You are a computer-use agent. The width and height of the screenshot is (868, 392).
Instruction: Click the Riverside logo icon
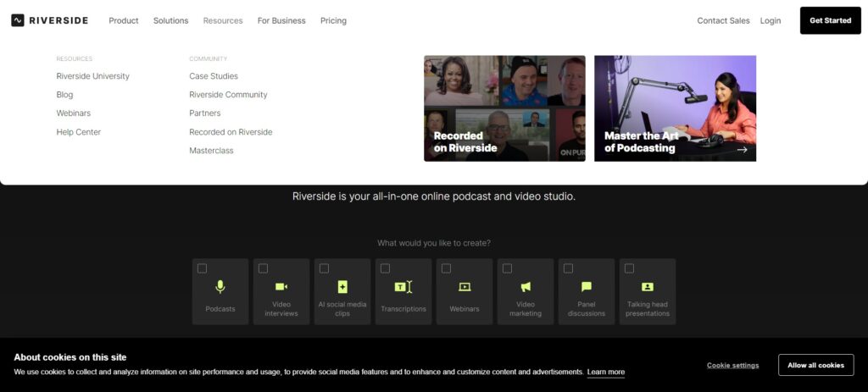point(18,20)
